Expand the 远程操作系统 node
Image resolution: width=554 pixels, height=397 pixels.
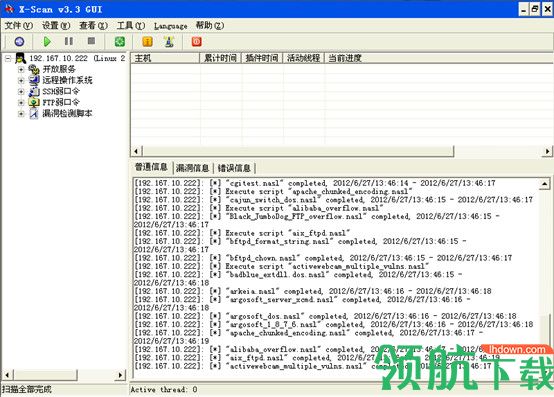[x=21, y=81]
